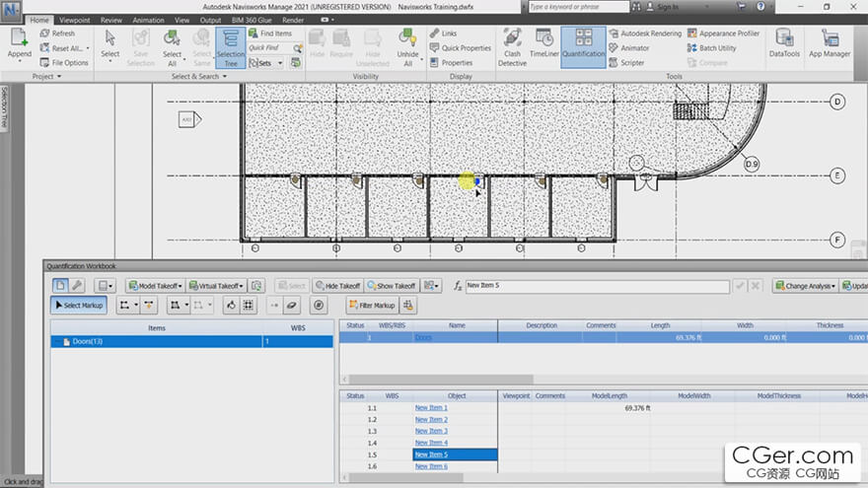Open the Batch Utility

[x=712, y=48]
